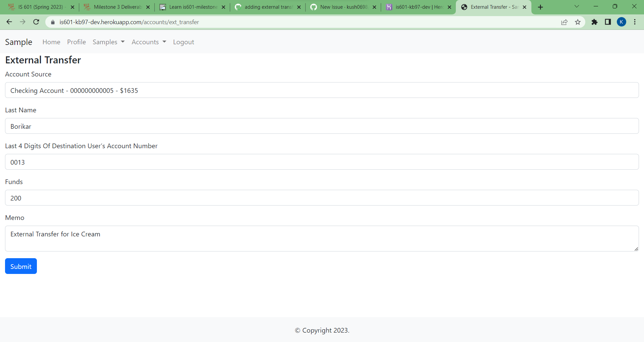The height and width of the screenshot is (342, 644).
Task: Click the profile avatar K icon
Action: tap(622, 22)
